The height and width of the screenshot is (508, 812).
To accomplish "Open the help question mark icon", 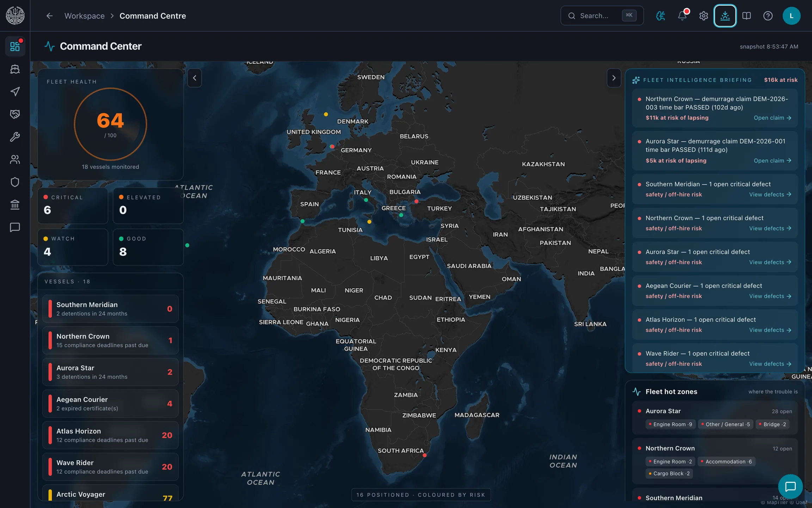I will (768, 16).
